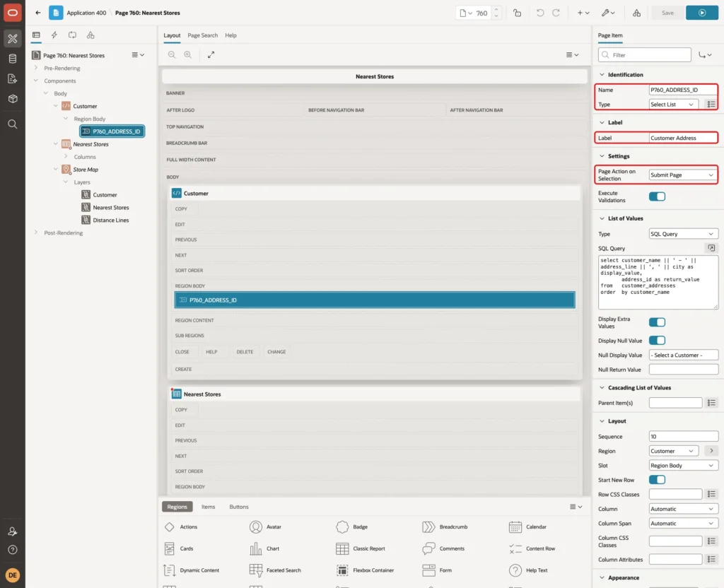Viewport: 724px width, 588px height.
Task: Open Shared Components icon in top toolbar
Action: pos(637,13)
